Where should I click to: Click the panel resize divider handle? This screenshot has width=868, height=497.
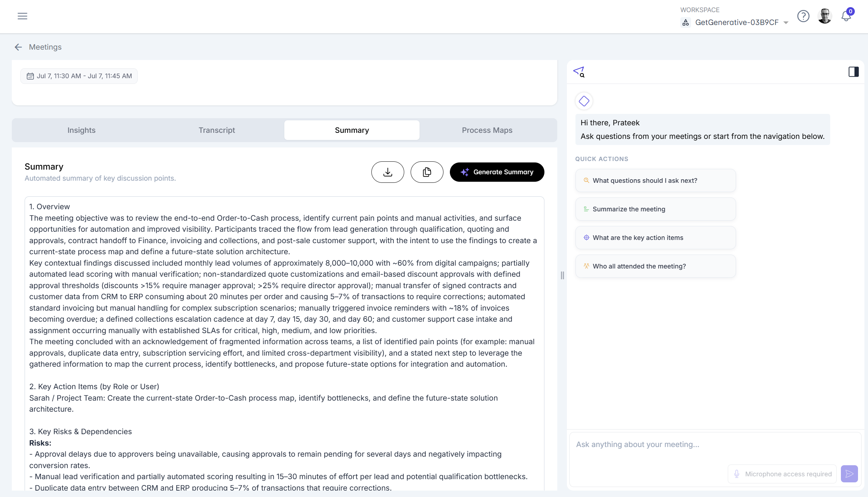[562, 275]
